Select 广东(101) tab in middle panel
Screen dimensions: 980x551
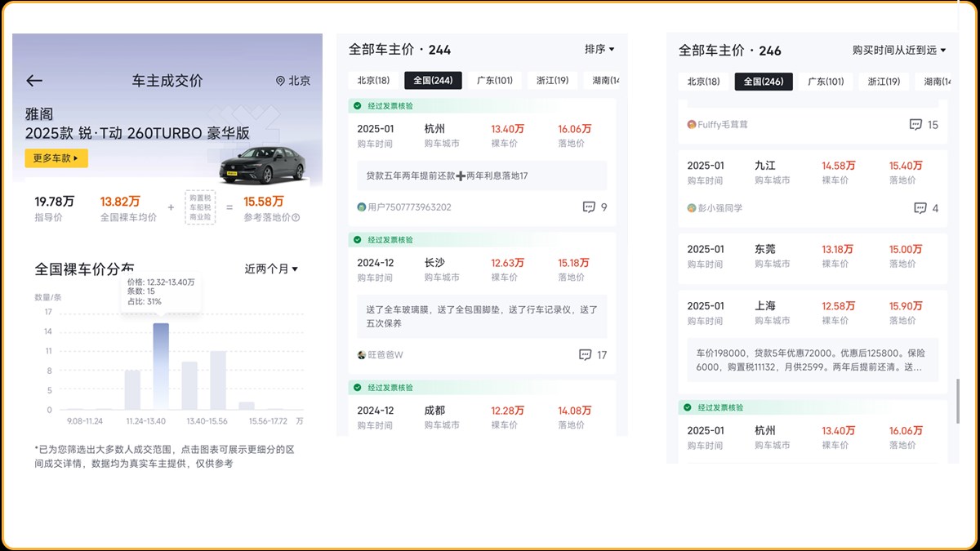pyautogui.click(x=494, y=81)
